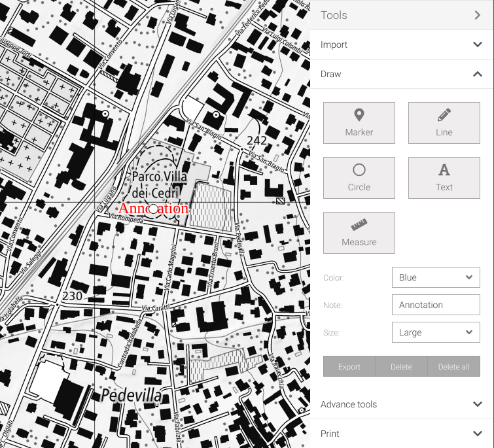The height and width of the screenshot is (448, 494).
Task: Select the Line pencil tool
Action: (x=444, y=123)
